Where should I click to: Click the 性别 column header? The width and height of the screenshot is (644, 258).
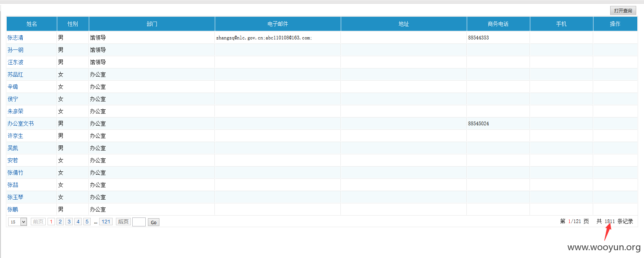click(x=73, y=24)
